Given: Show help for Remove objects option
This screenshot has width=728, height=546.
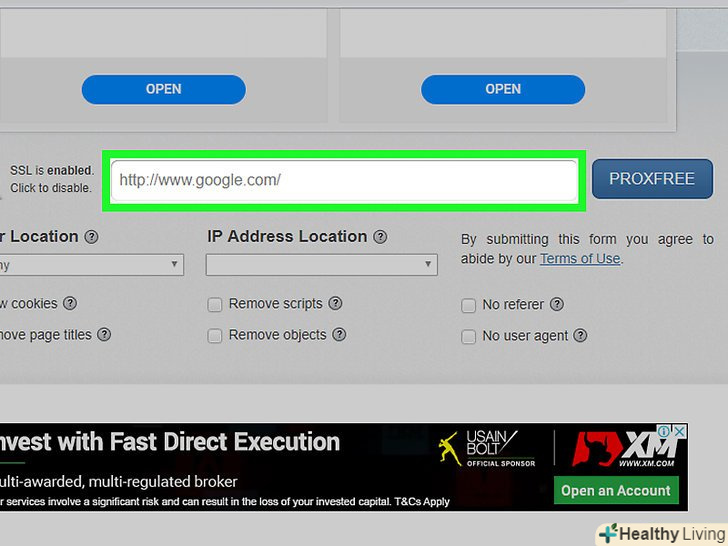Looking at the screenshot, I should [x=339, y=335].
